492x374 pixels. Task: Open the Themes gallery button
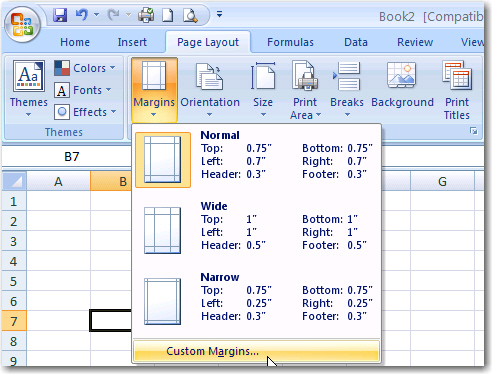[x=29, y=89]
